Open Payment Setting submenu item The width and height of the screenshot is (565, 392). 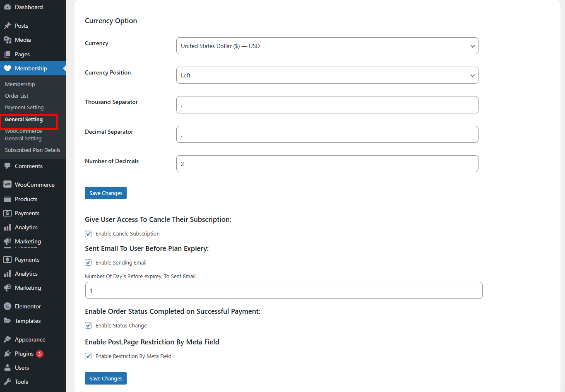(x=24, y=108)
